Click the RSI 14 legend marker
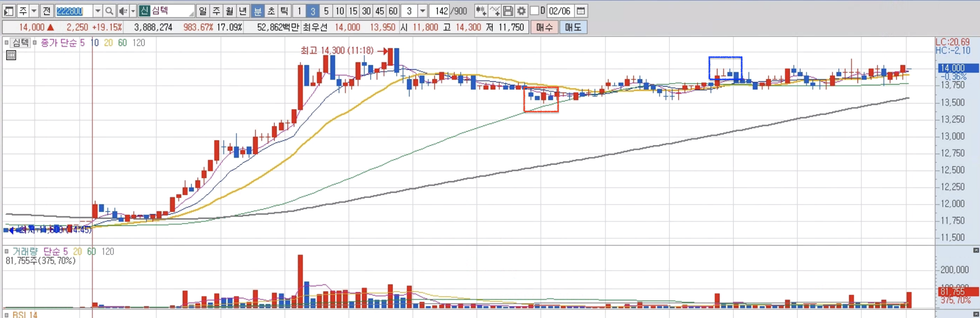This screenshot has height=318, width=980. point(6,315)
